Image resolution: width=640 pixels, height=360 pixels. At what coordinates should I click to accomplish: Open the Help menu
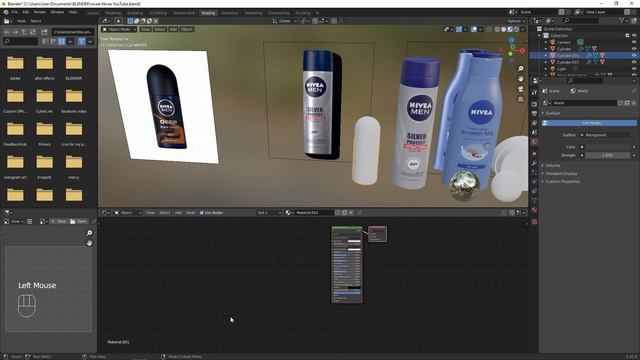coord(73,12)
